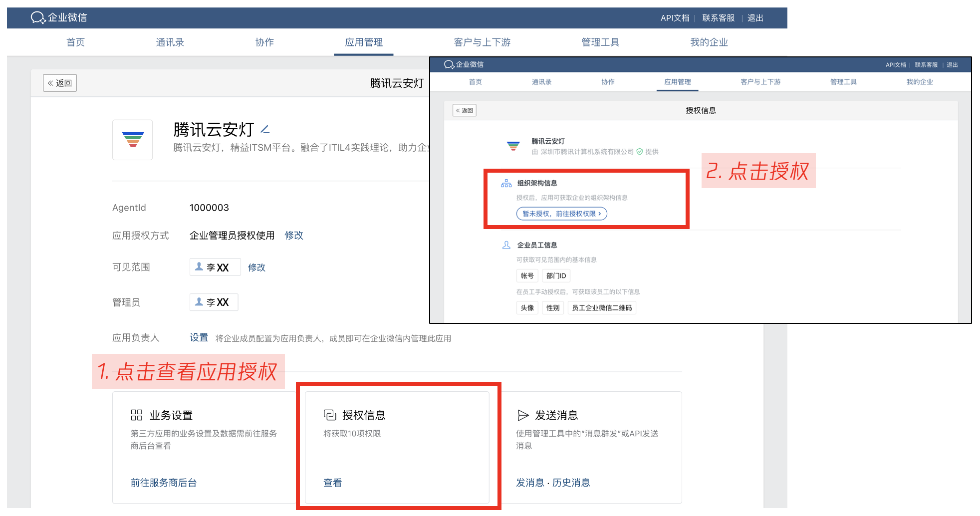The image size is (980, 516).
Task: Click 返回 button in inset 授权信息 window
Action: (x=465, y=110)
